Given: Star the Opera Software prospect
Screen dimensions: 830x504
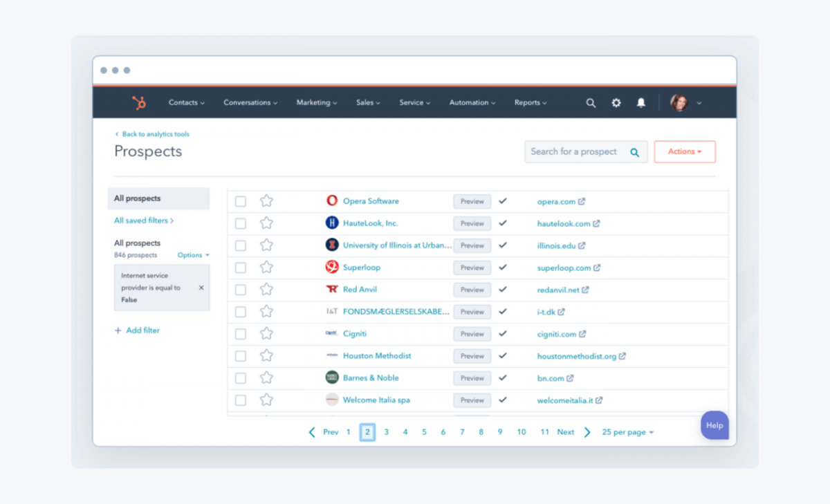Looking at the screenshot, I should click(266, 201).
